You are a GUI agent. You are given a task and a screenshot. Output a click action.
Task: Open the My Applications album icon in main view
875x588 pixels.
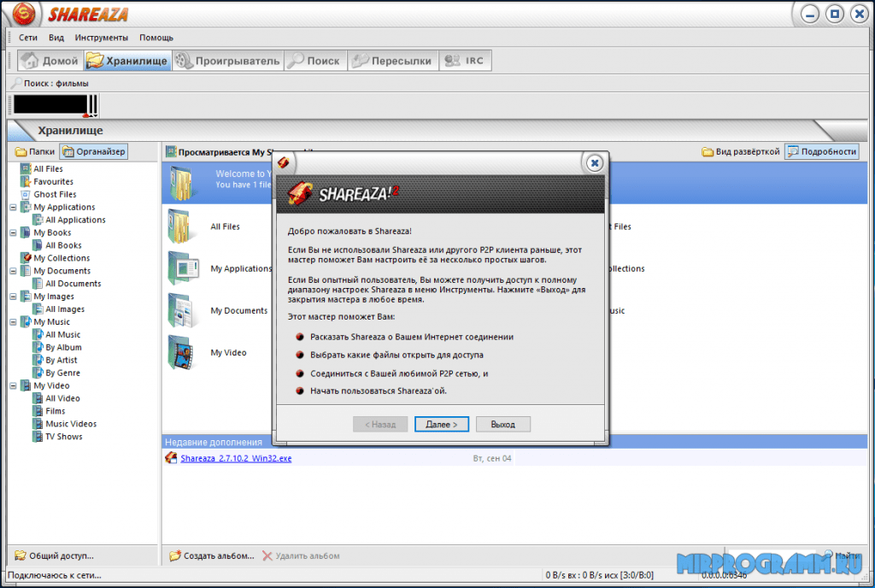coord(183,268)
